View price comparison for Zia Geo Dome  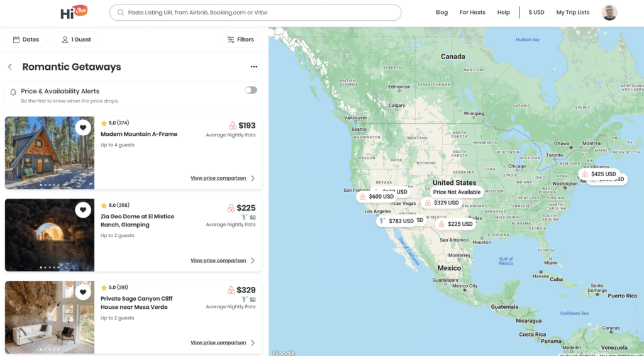(218, 260)
